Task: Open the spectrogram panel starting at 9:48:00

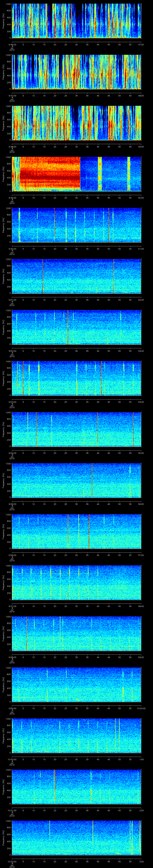Action: [77, 123]
